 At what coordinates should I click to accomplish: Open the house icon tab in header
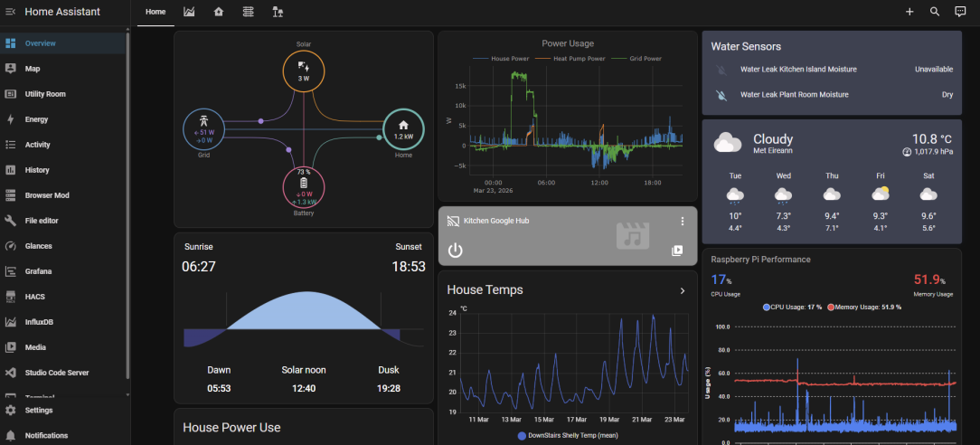[218, 12]
